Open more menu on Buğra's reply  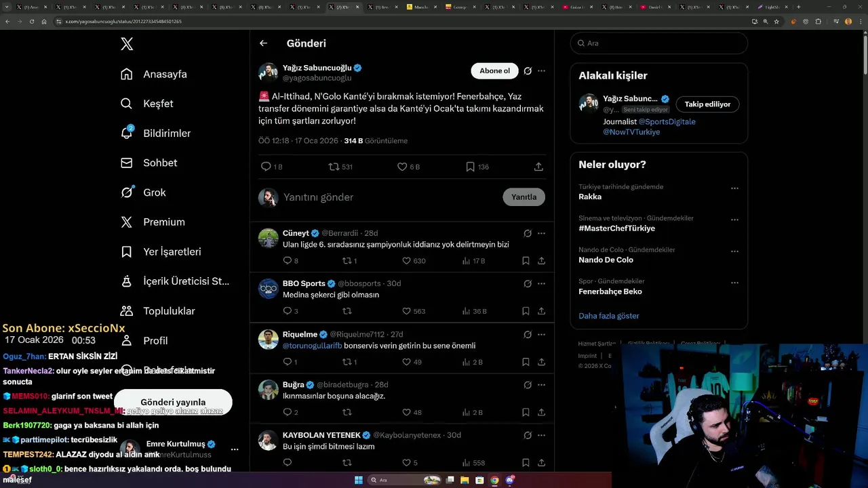tap(541, 385)
